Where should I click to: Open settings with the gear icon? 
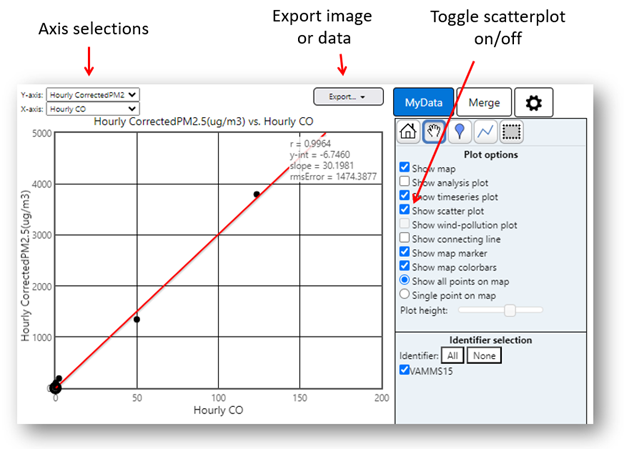tap(534, 102)
